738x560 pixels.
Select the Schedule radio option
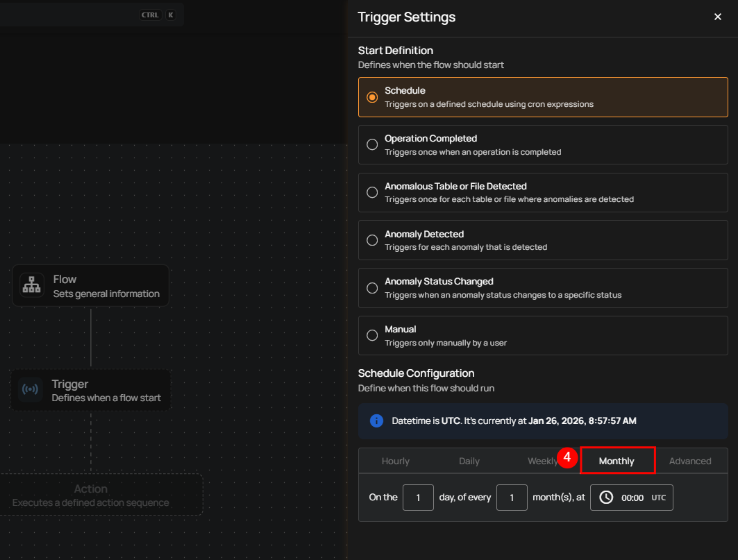372,97
